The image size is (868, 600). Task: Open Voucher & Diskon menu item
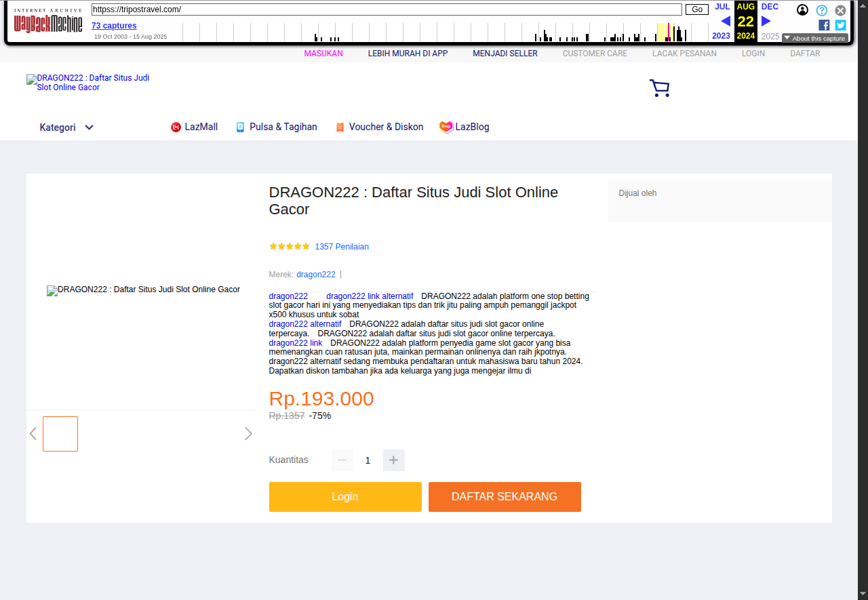click(x=379, y=127)
